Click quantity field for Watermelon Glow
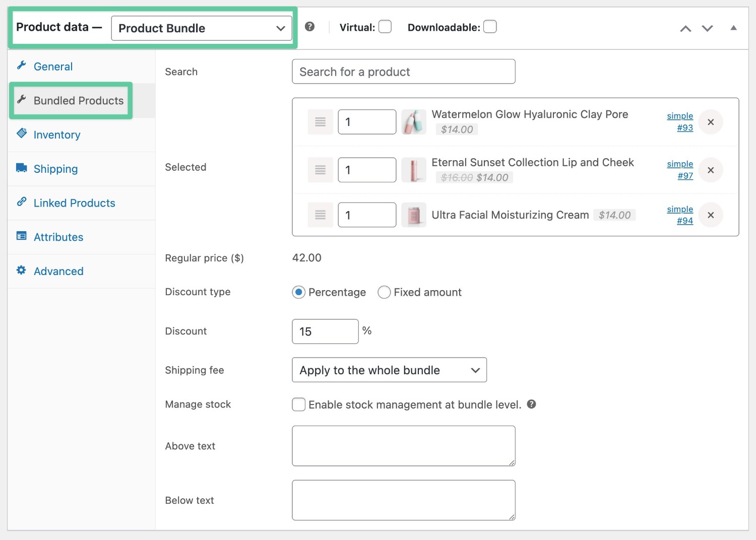 [x=367, y=122]
